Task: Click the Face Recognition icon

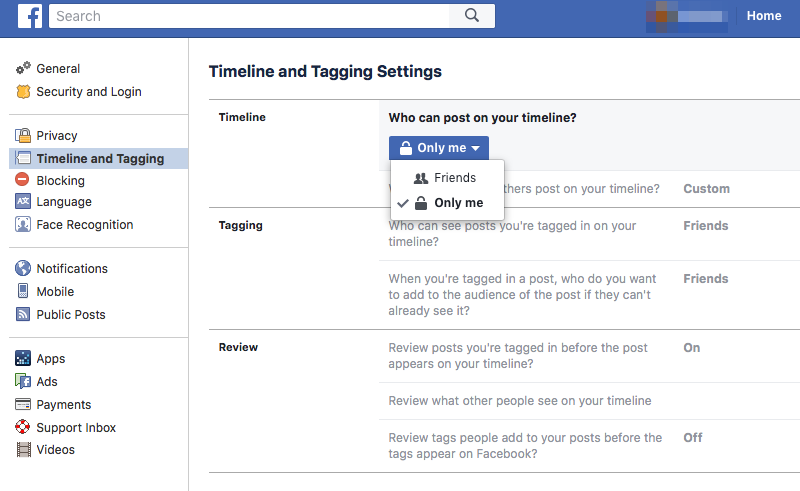Action: pyautogui.click(x=23, y=224)
